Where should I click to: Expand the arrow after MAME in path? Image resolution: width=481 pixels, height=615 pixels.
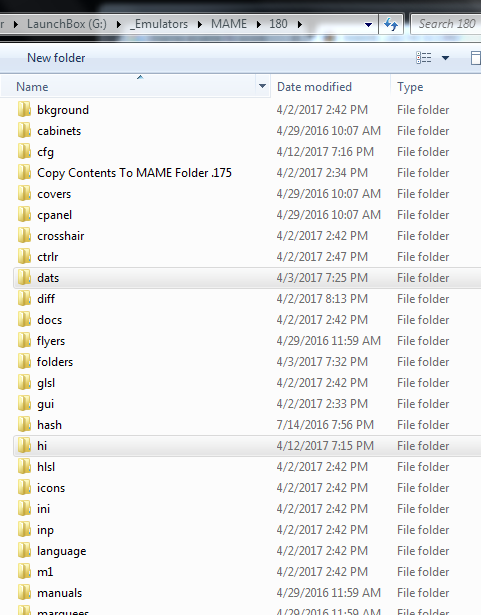pyautogui.click(x=259, y=24)
